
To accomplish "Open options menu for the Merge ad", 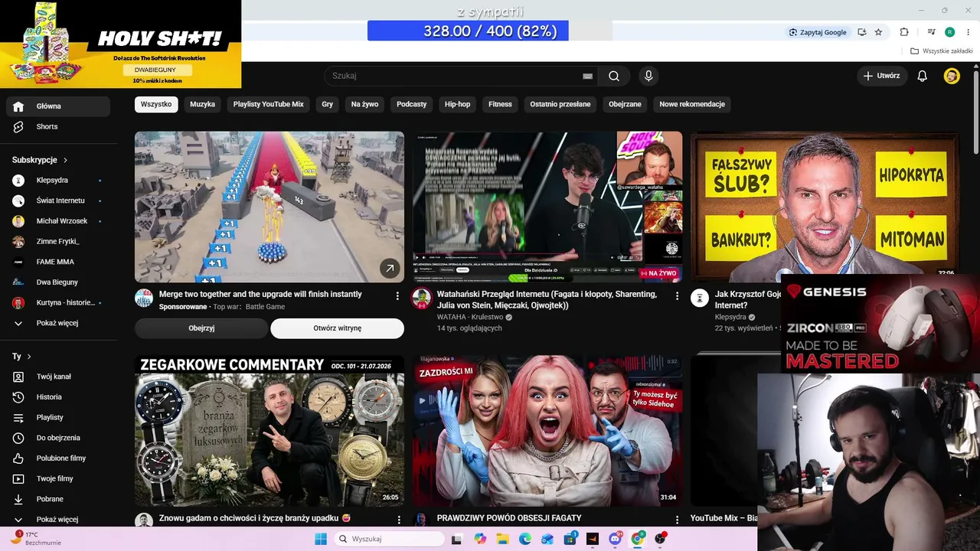I will (x=397, y=295).
